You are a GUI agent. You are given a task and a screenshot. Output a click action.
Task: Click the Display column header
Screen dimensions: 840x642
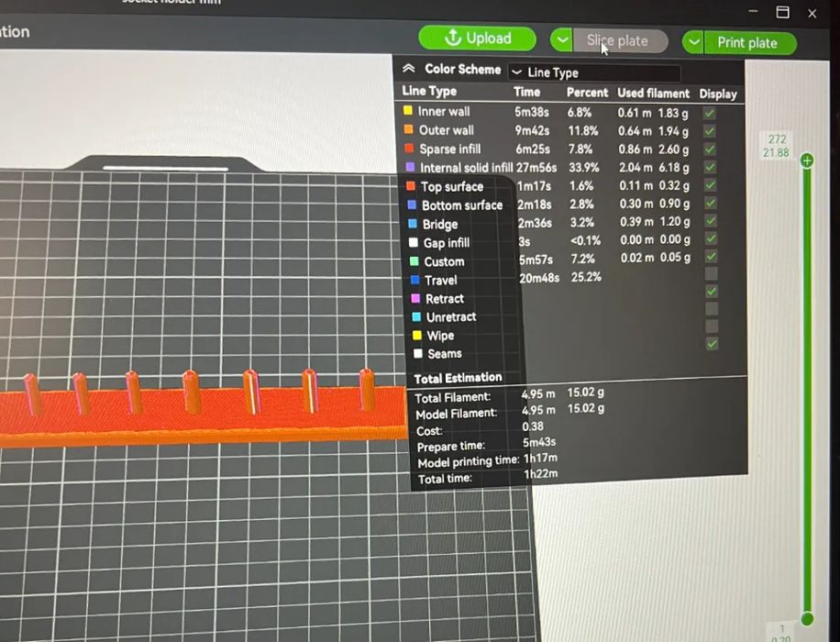[x=718, y=94]
